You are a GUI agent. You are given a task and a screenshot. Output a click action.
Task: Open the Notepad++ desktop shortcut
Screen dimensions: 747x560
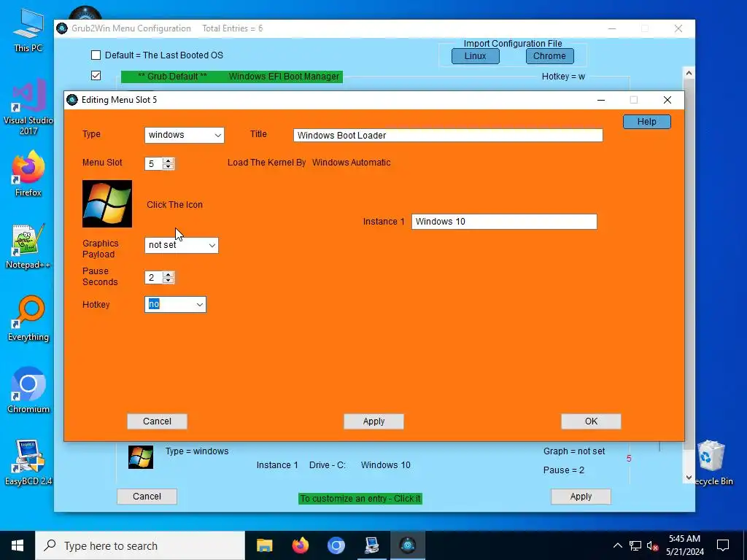click(28, 246)
